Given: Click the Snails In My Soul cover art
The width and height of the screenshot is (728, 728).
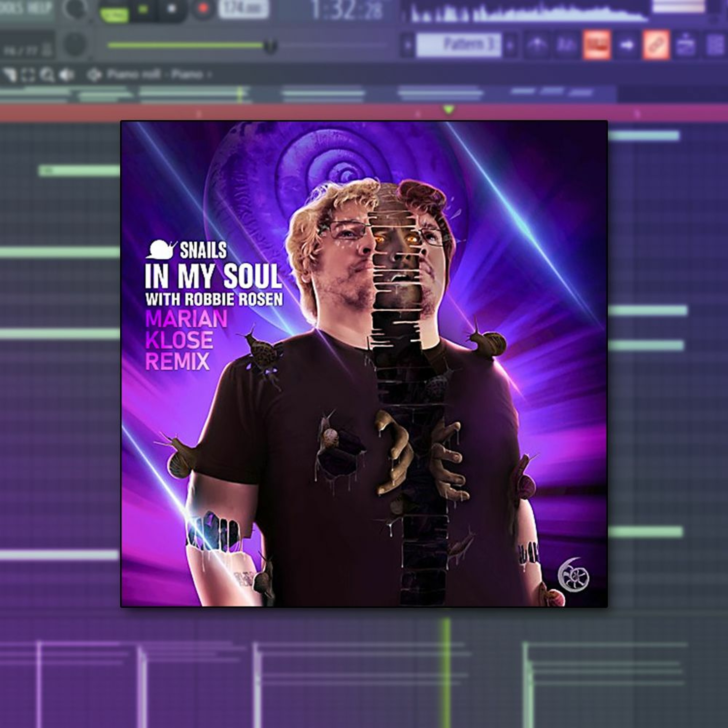Looking at the screenshot, I should click(364, 364).
